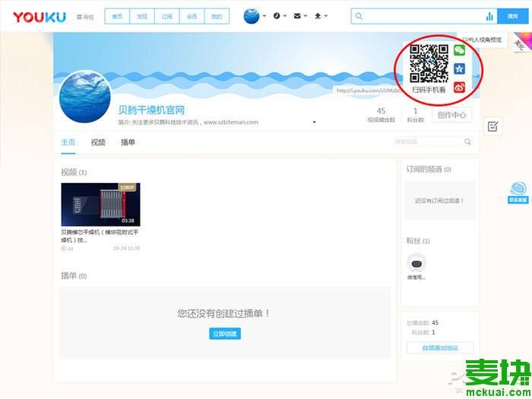The height and width of the screenshot is (399, 532).
Task: Click the 创作中心 button
Action: 453,115
